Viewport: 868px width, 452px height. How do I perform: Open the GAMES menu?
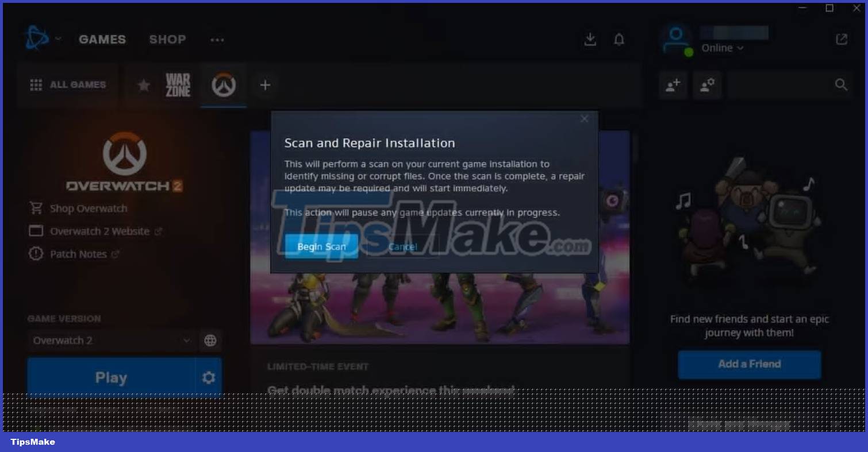point(102,39)
